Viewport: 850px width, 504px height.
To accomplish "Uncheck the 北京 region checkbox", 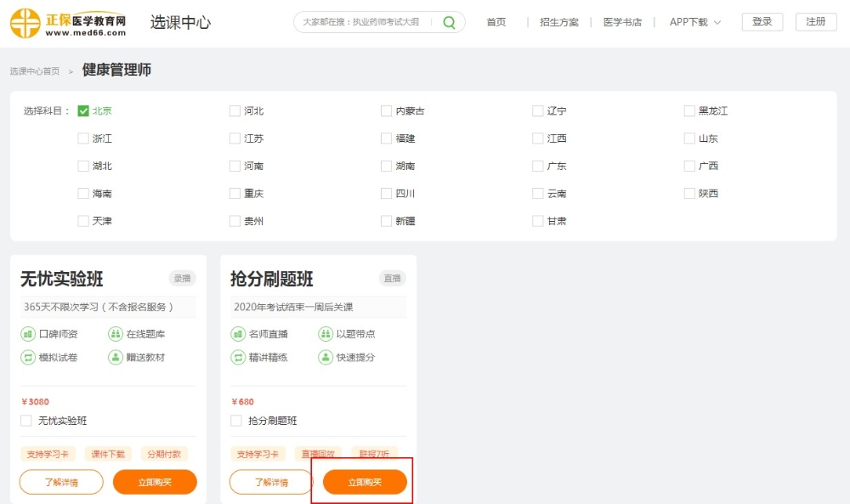I will 82,110.
